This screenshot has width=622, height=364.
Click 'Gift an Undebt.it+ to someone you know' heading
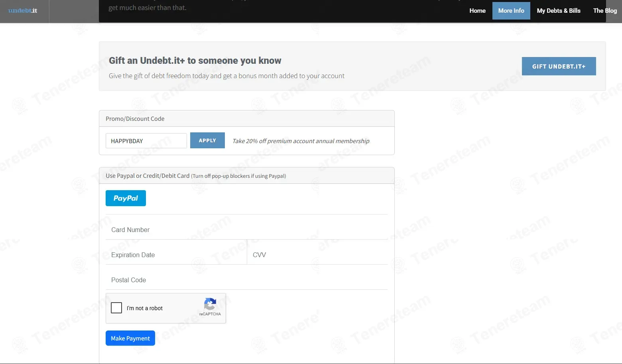(x=195, y=61)
